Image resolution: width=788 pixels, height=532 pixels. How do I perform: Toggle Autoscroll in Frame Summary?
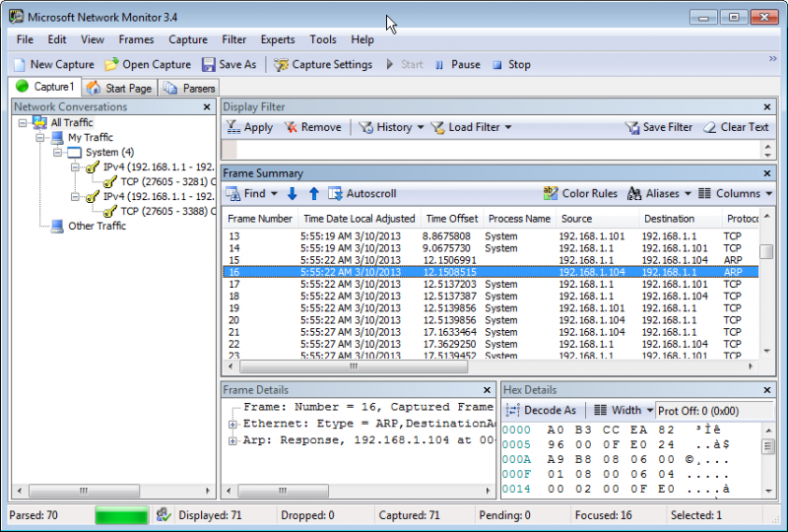pos(361,194)
